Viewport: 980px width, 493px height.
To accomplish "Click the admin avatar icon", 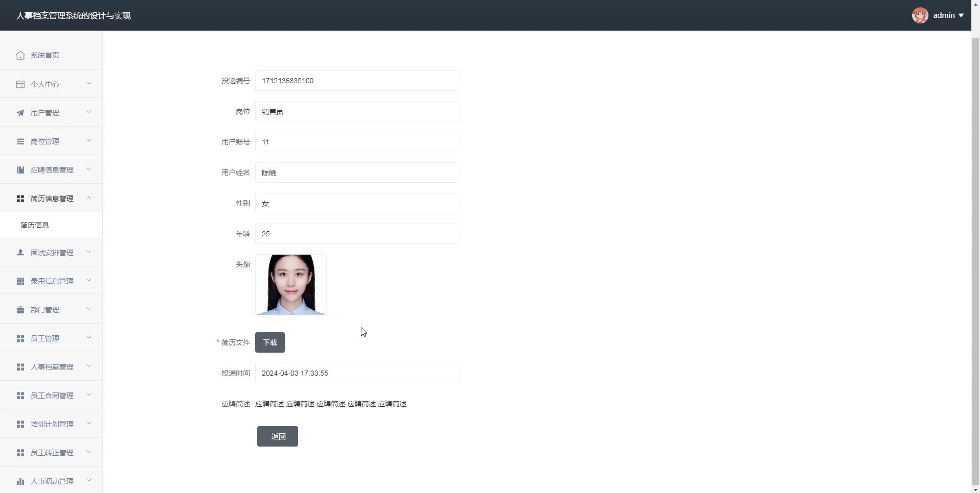I will click(x=920, y=15).
